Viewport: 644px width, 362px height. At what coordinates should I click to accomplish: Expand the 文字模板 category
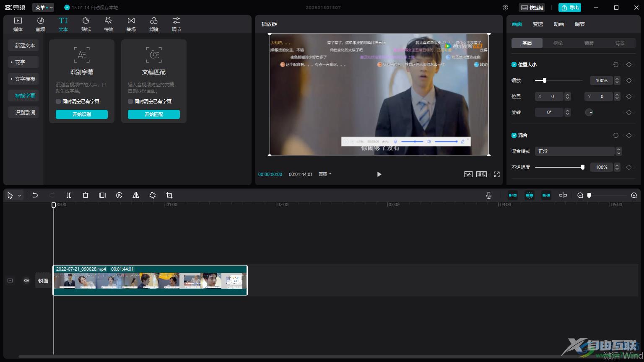[x=23, y=79]
